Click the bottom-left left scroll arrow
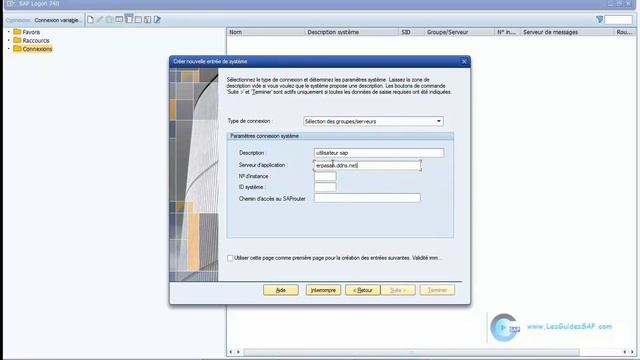Image resolution: width=640 pixels, height=360 pixels. tap(231, 352)
